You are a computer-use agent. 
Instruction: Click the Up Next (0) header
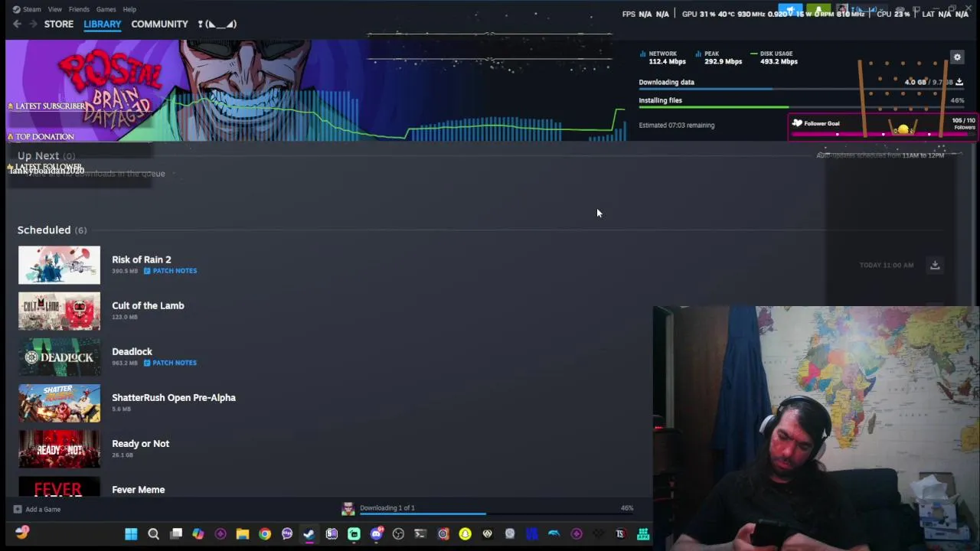[46, 155]
